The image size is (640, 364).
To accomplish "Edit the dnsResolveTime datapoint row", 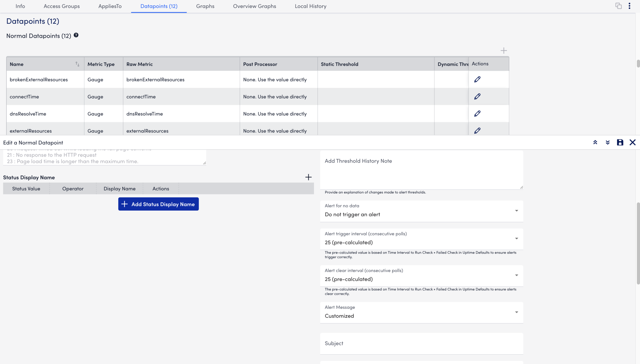I will (x=477, y=113).
